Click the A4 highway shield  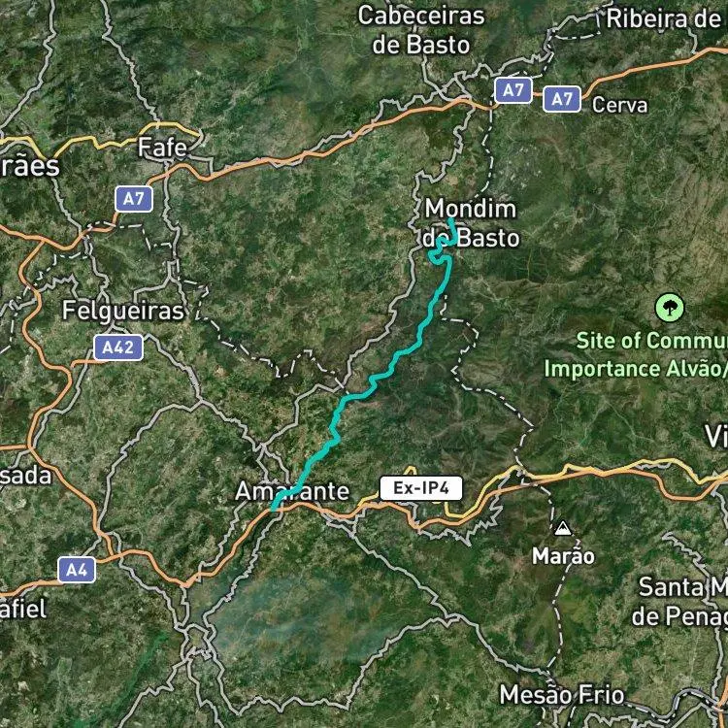coord(77,570)
